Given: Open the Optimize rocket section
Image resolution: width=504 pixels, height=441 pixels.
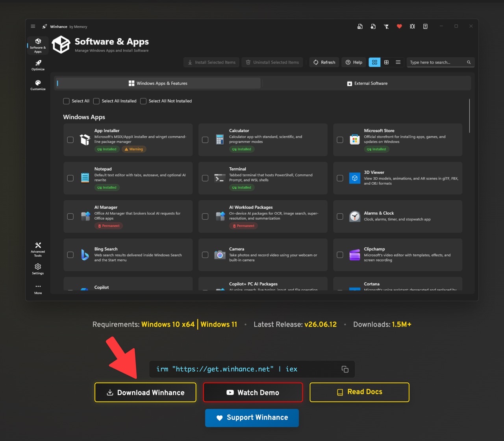Looking at the screenshot, I should pyautogui.click(x=38, y=65).
